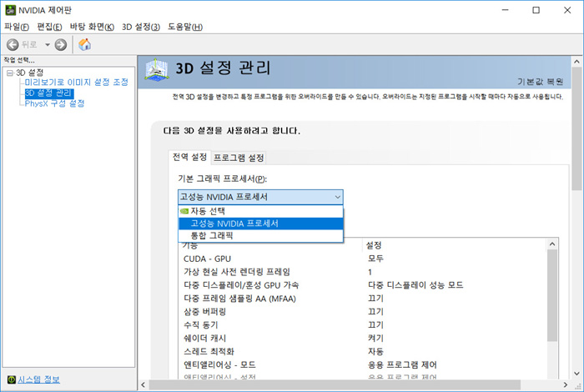Viewport: 584px width, 392px height.
Task: Close the NVIDIA 제어판 window
Action: pos(567,10)
